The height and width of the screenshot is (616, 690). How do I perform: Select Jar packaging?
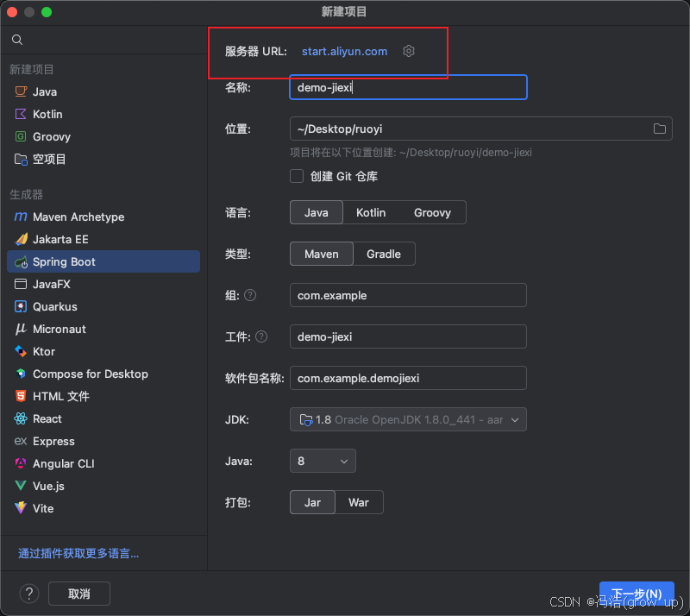click(x=312, y=502)
